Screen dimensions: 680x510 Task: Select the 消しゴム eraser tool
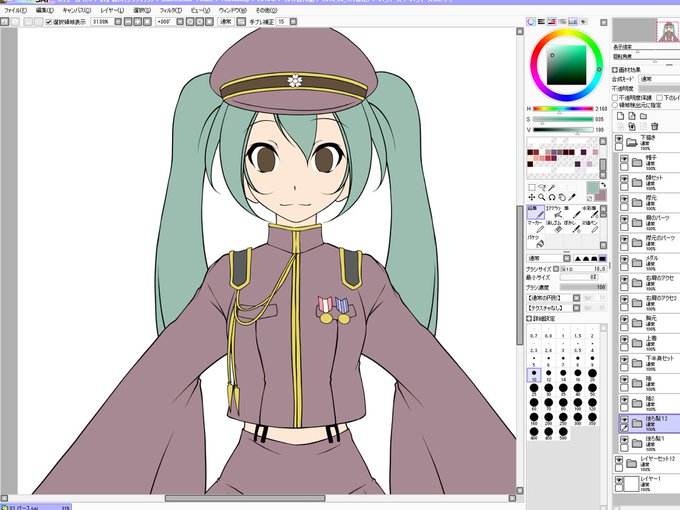pos(554,227)
